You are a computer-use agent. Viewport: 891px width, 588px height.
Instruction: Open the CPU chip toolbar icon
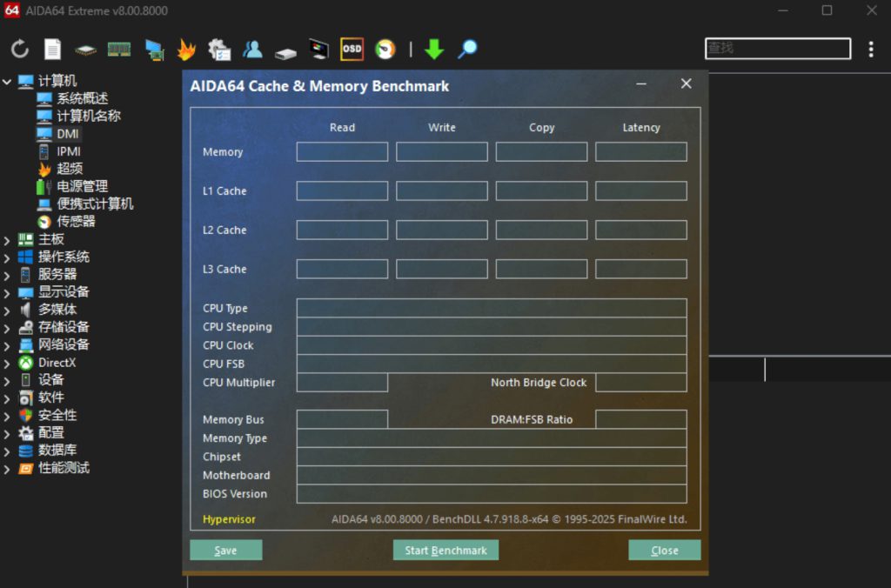point(86,50)
